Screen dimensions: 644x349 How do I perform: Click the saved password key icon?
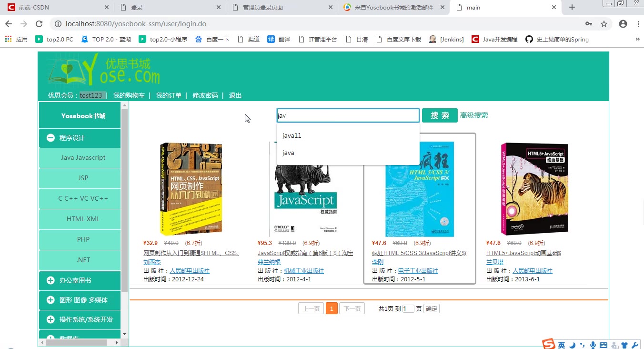(x=589, y=24)
